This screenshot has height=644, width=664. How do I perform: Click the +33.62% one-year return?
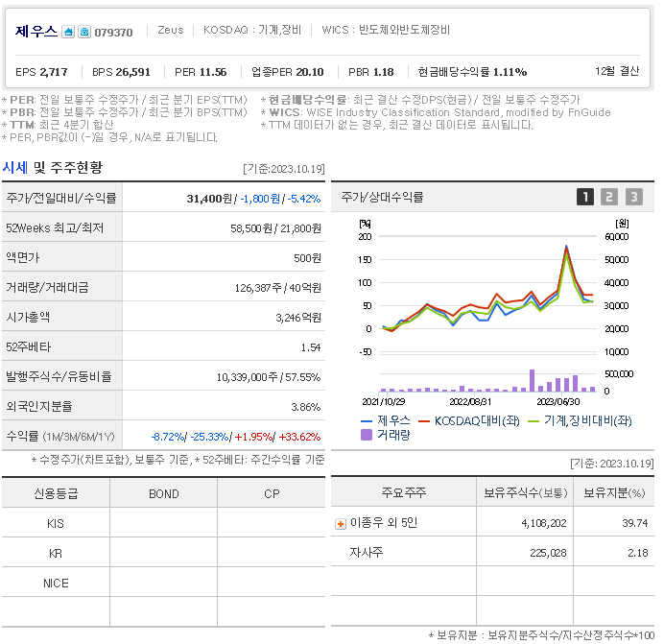tap(299, 437)
